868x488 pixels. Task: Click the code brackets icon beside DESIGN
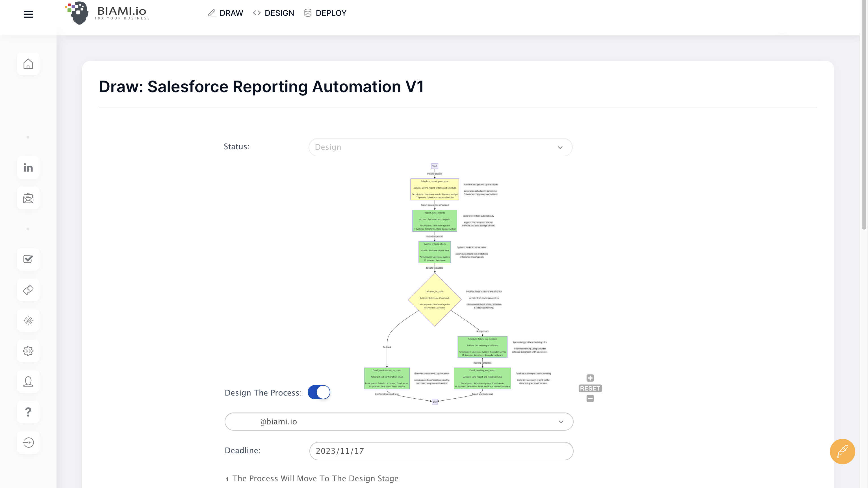[x=257, y=13]
